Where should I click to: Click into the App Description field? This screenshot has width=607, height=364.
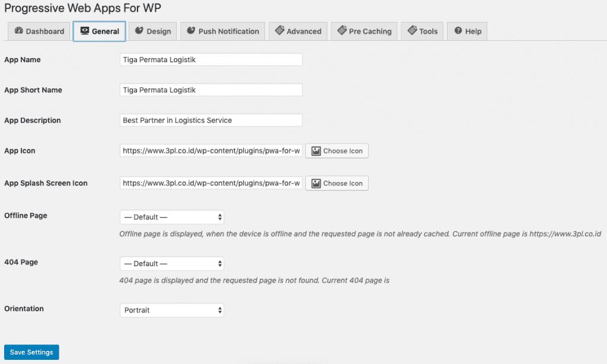211,120
